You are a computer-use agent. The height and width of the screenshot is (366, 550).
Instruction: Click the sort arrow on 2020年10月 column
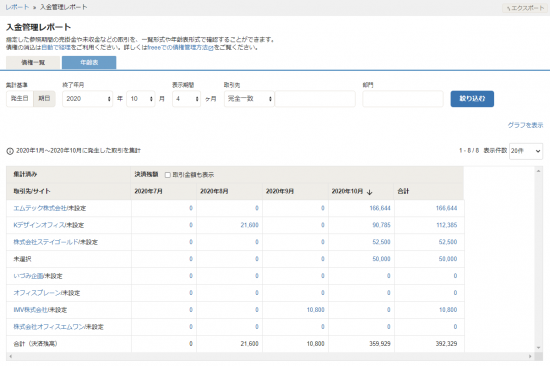click(370, 192)
